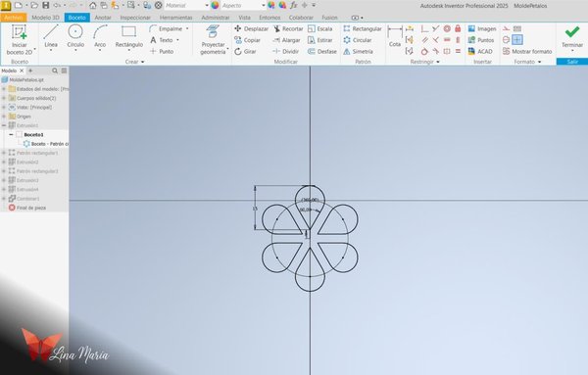Close the Modelo browser tab

tap(22, 70)
